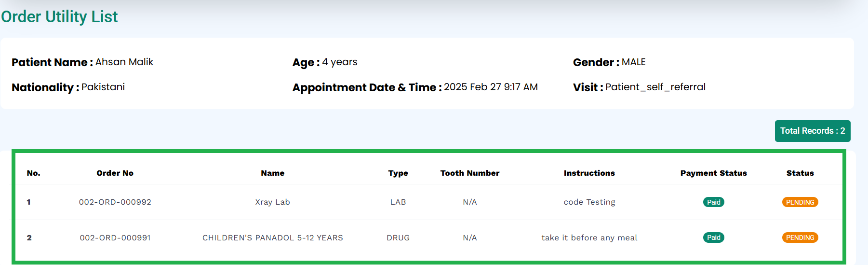Click the DRUG type cell in row 2
The height and width of the screenshot is (265, 868).
pyautogui.click(x=398, y=237)
